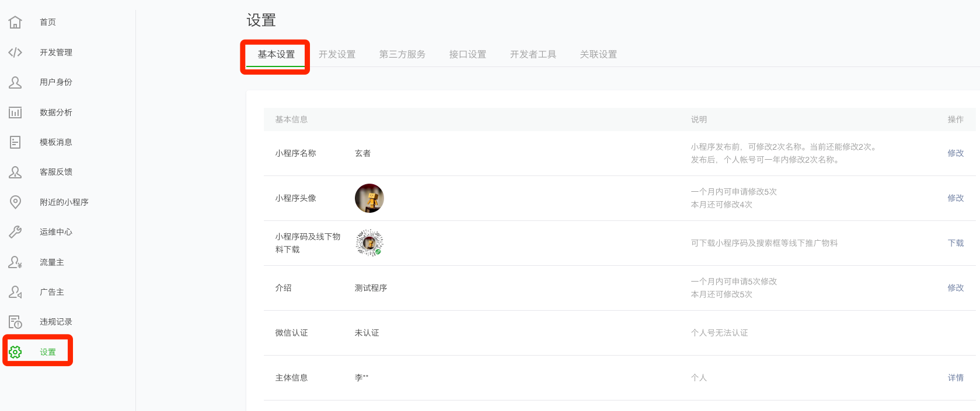
Task: Click 修改 link for 小程序名称
Action: point(955,153)
